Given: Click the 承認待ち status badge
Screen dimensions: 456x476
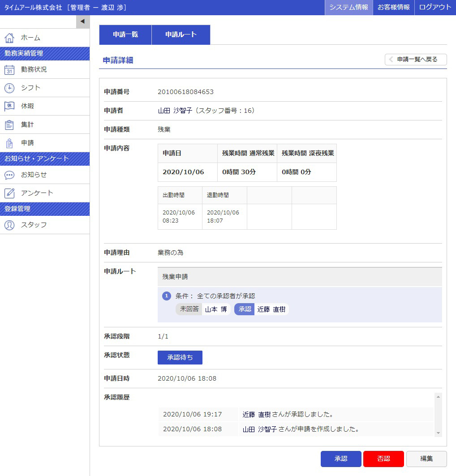Looking at the screenshot, I should tap(180, 358).
